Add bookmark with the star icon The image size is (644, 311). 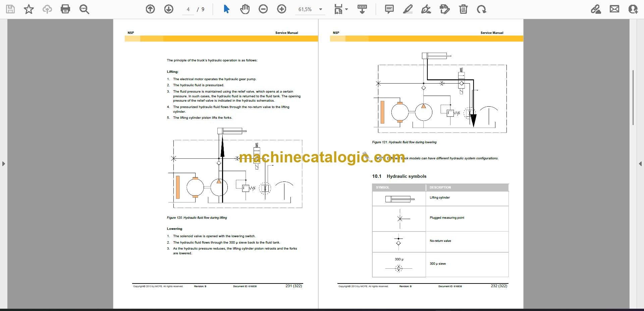pos(29,9)
